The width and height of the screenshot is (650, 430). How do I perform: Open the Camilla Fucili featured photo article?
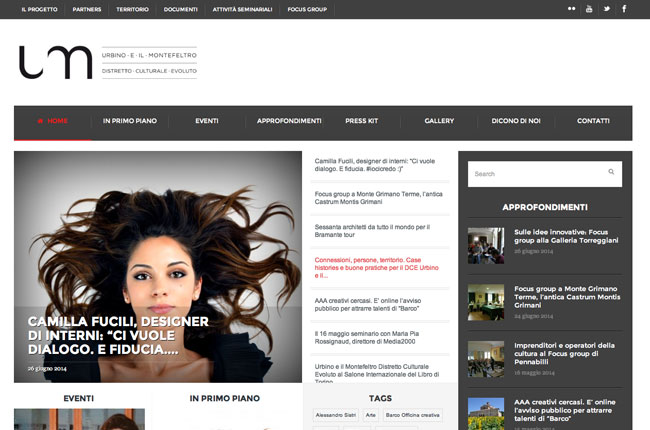tap(158, 266)
